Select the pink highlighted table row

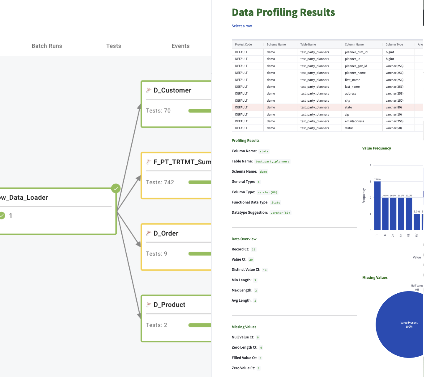tap(327, 107)
